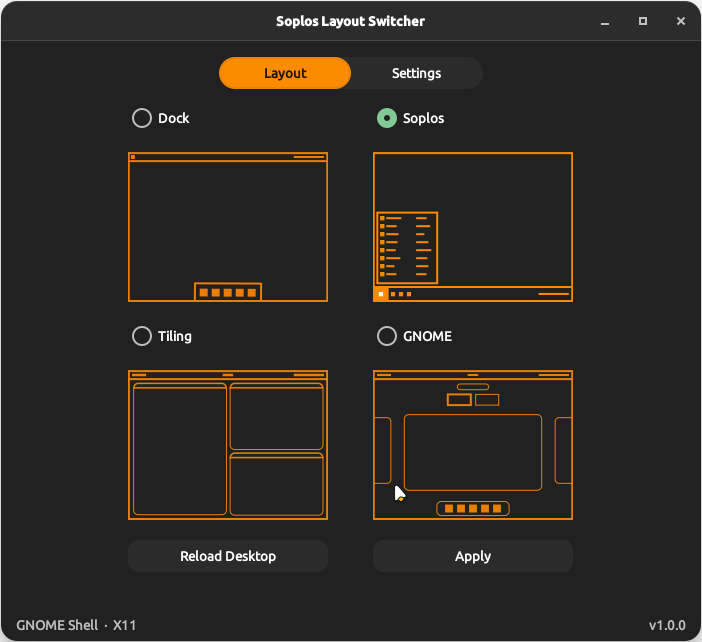Close the Soplos Layout Switcher window
Viewport: 702px width, 642px height.
coord(681,21)
